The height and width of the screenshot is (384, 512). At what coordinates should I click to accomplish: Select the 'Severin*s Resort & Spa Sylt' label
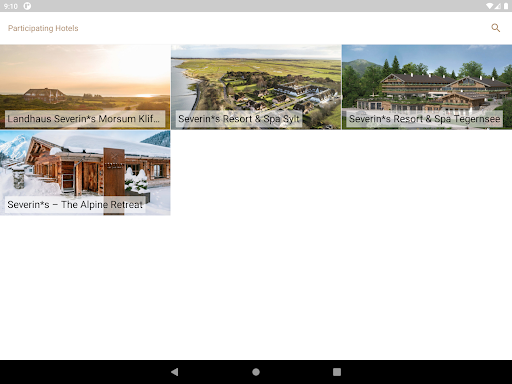[x=239, y=119]
